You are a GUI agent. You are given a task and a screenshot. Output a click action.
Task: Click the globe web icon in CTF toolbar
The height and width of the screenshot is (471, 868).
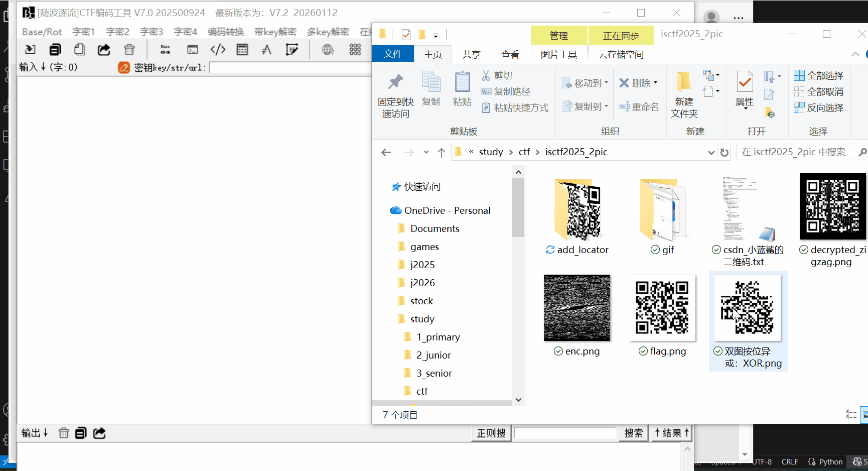pos(328,49)
